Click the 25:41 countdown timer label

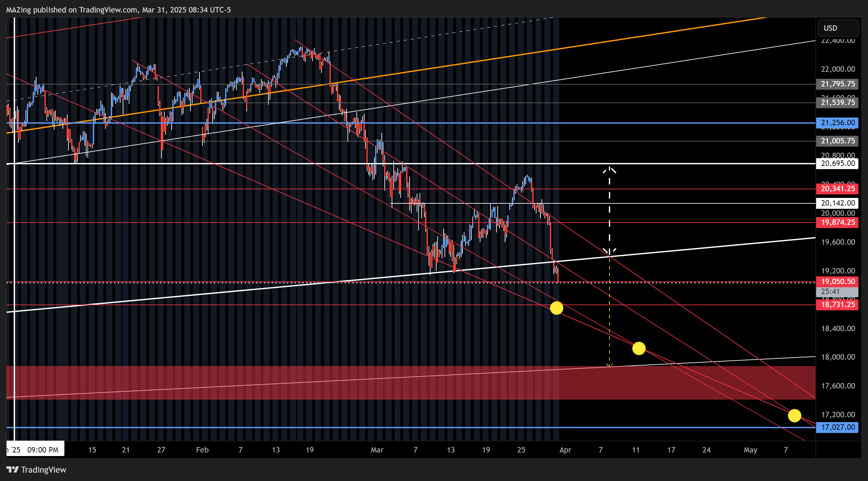pos(837,291)
